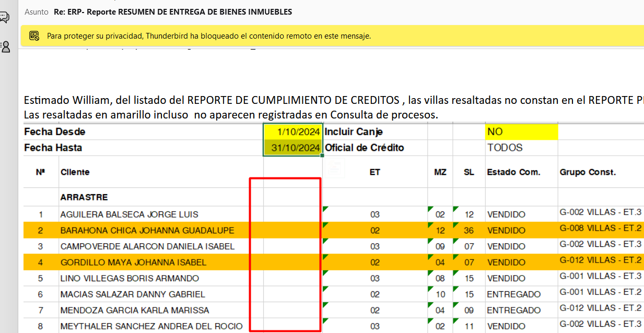Click the blocked remote content icon
Screen dimensions: 644x333
pos(34,36)
